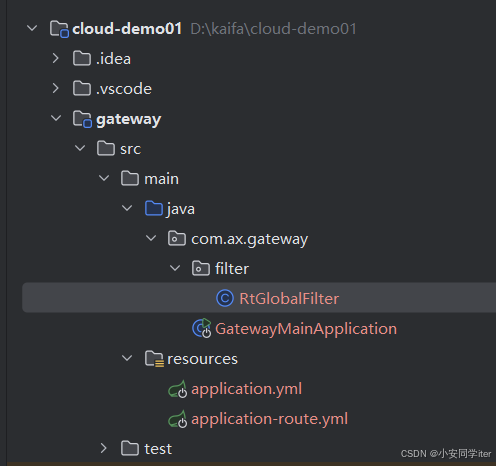Select the GatewayMainApplication class name
The height and width of the screenshot is (466, 496).
pyautogui.click(x=306, y=329)
